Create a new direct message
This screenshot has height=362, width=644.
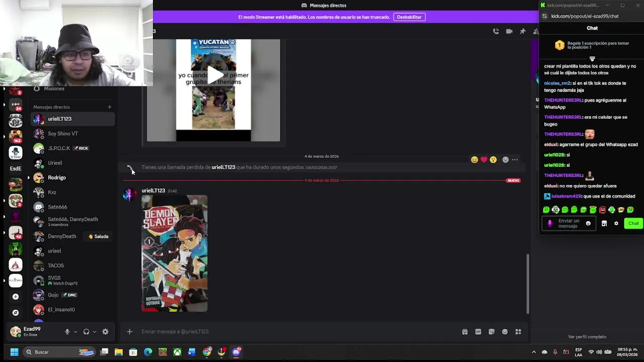point(109,107)
